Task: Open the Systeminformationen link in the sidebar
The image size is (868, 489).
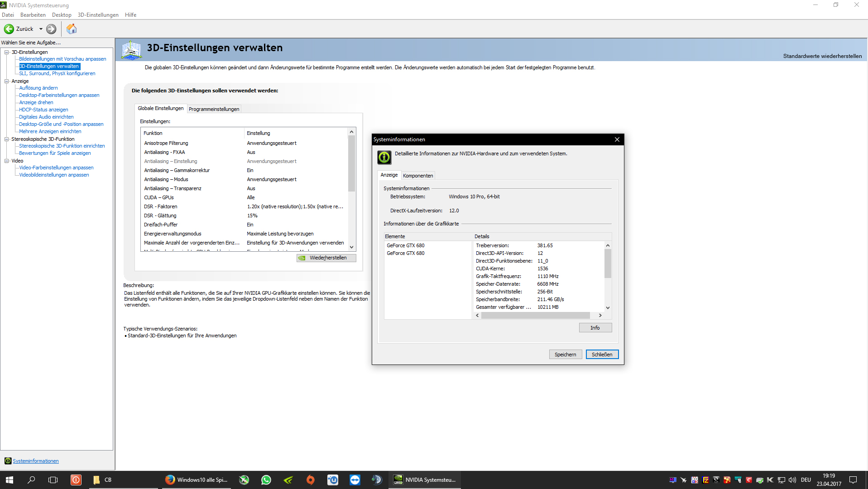Action: pos(36,461)
